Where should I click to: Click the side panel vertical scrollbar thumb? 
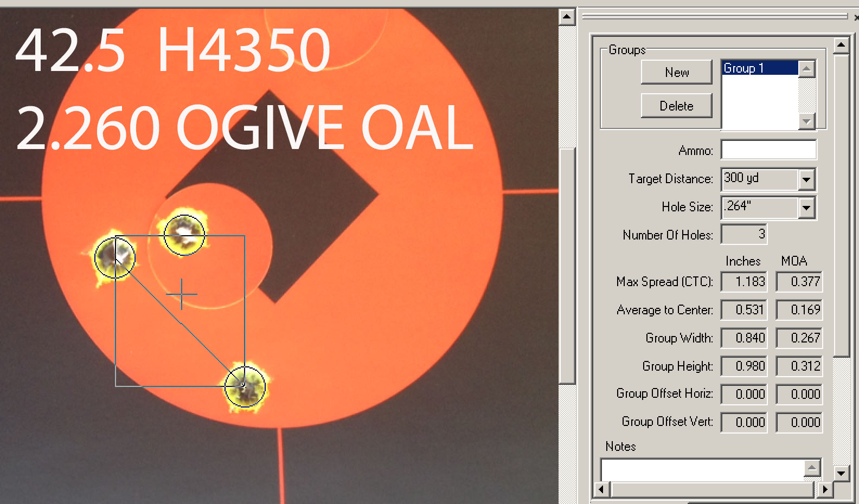(x=841, y=205)
